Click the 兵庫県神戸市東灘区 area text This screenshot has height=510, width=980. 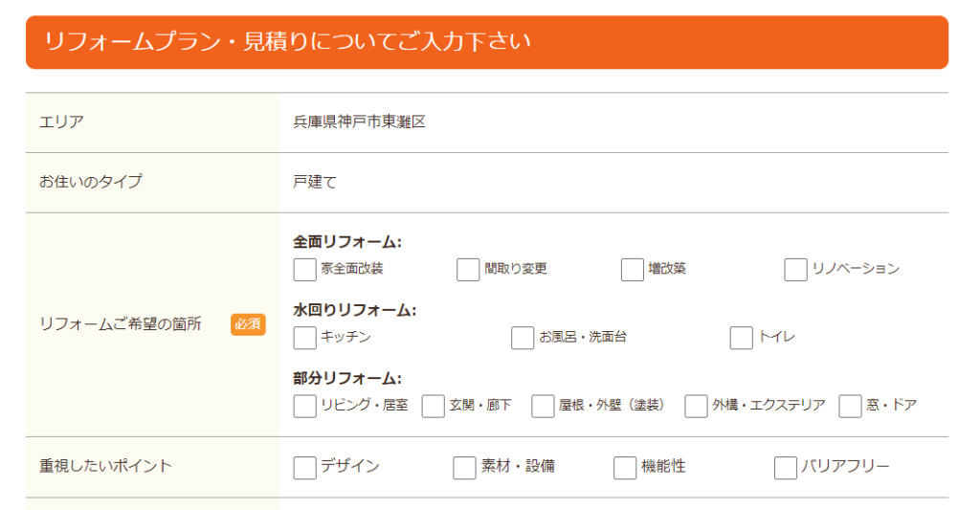(x=360, y=122)
